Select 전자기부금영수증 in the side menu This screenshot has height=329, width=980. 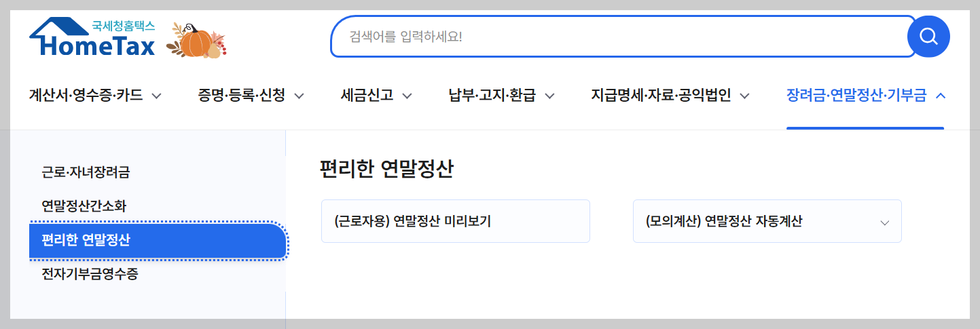[x=90, y=275]
